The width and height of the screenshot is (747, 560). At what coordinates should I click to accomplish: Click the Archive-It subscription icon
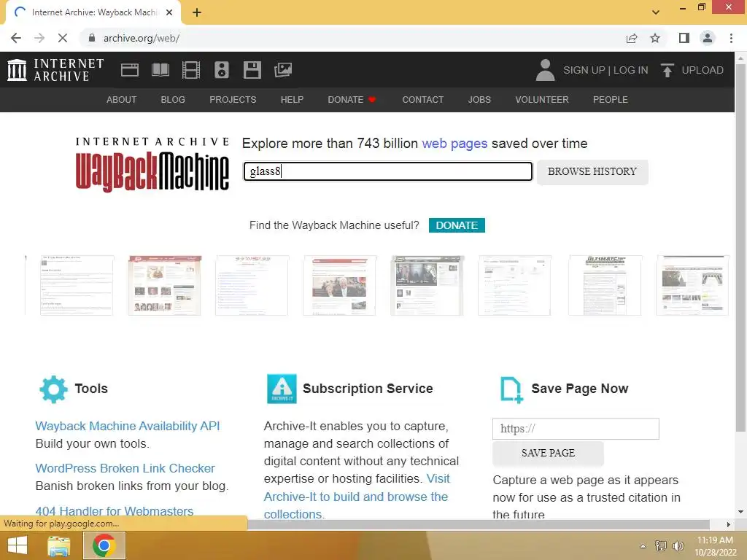(x=282, y=389)
